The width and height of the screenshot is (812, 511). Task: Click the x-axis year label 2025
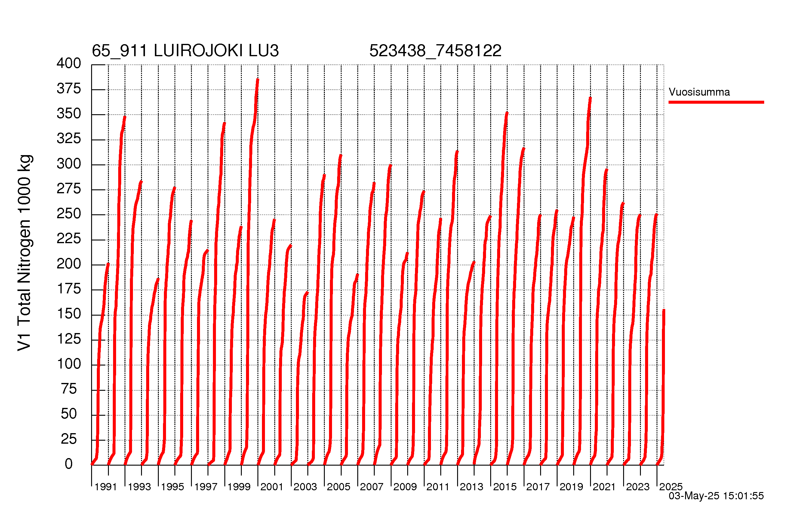[671, 487]
